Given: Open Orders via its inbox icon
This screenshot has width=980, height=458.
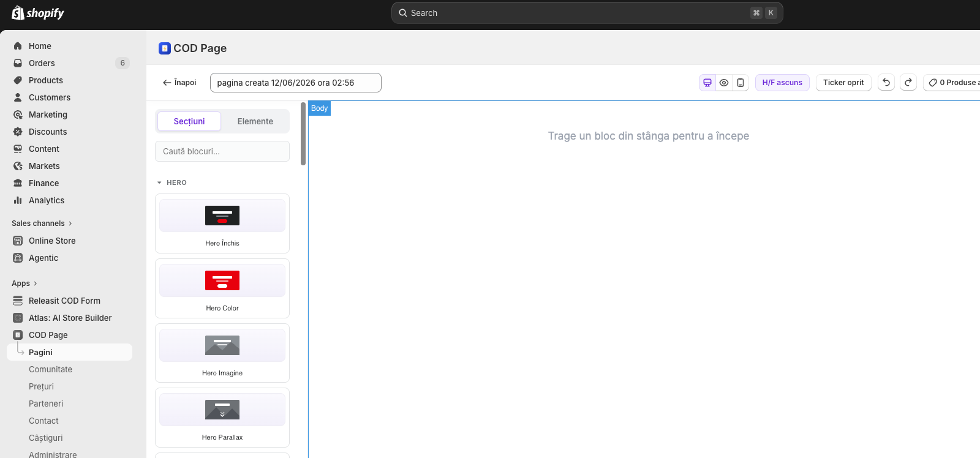Looking at the screenshot, I should pyautogui.click(x=18, y=63).
